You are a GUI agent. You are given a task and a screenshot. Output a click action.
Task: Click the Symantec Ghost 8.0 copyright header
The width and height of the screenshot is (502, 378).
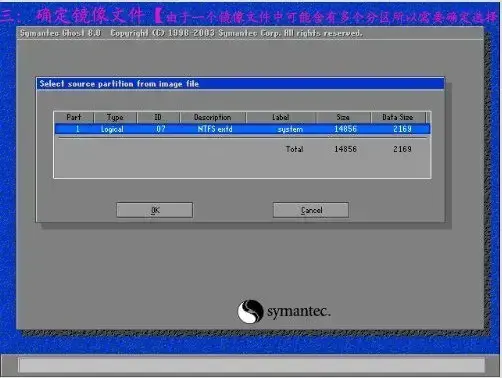tap(191, 33)
